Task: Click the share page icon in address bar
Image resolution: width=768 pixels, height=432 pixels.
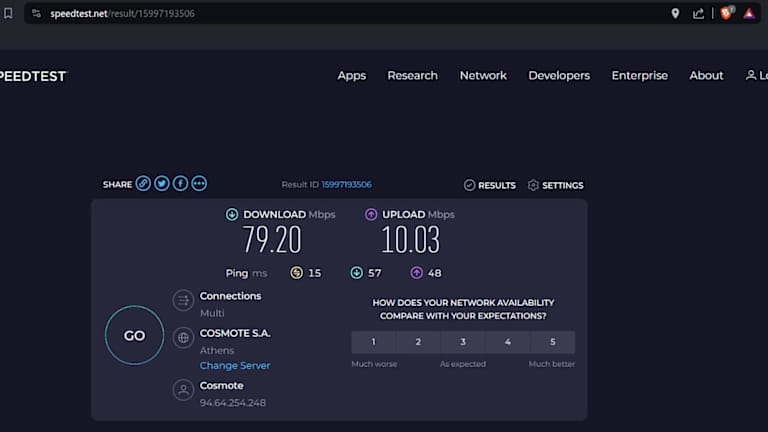Action: 699,13
